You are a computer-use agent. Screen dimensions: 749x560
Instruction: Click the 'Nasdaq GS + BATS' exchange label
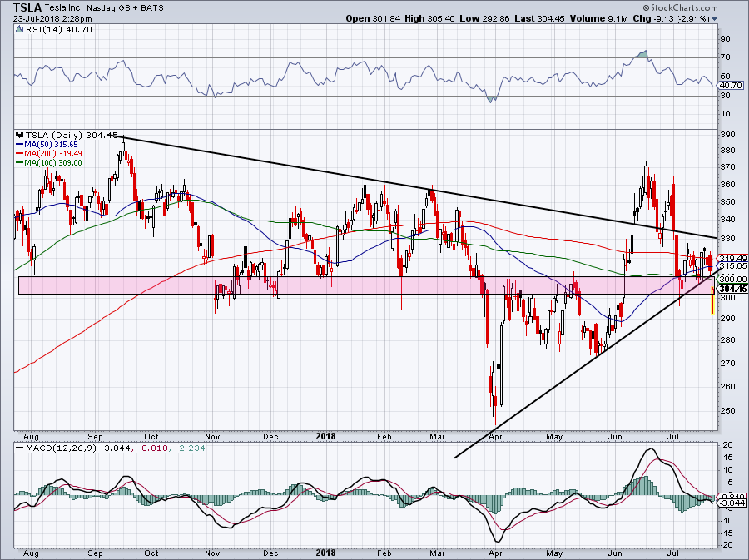[x=125, y=8]
